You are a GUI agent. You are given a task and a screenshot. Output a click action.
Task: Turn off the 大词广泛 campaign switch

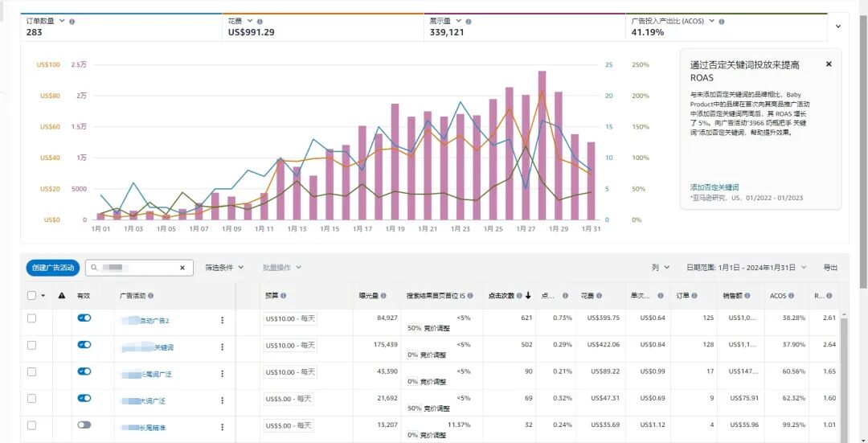coord(84,398)
